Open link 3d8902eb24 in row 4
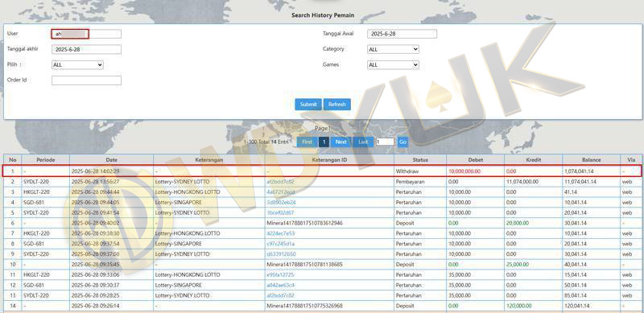644x313 pixels. pos(281,202)
